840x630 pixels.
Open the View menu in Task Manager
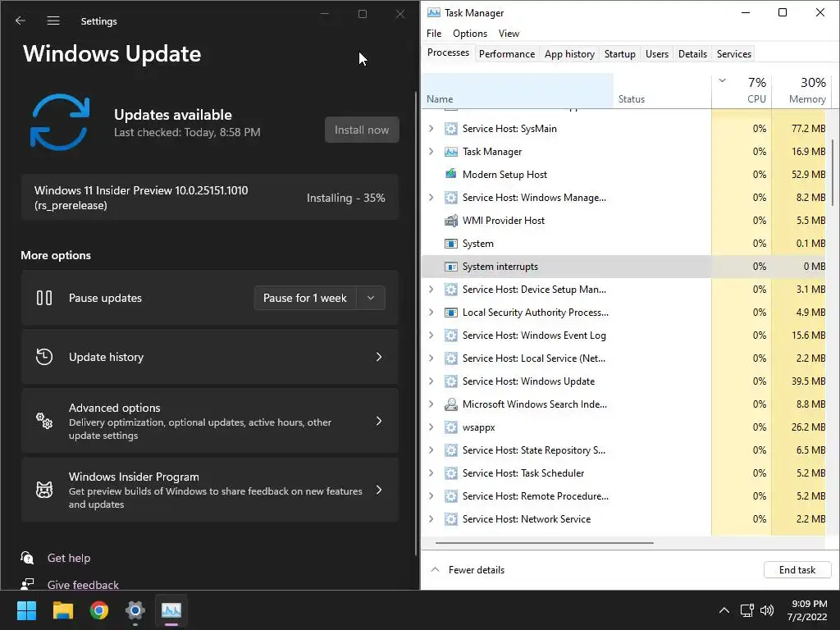509,33
